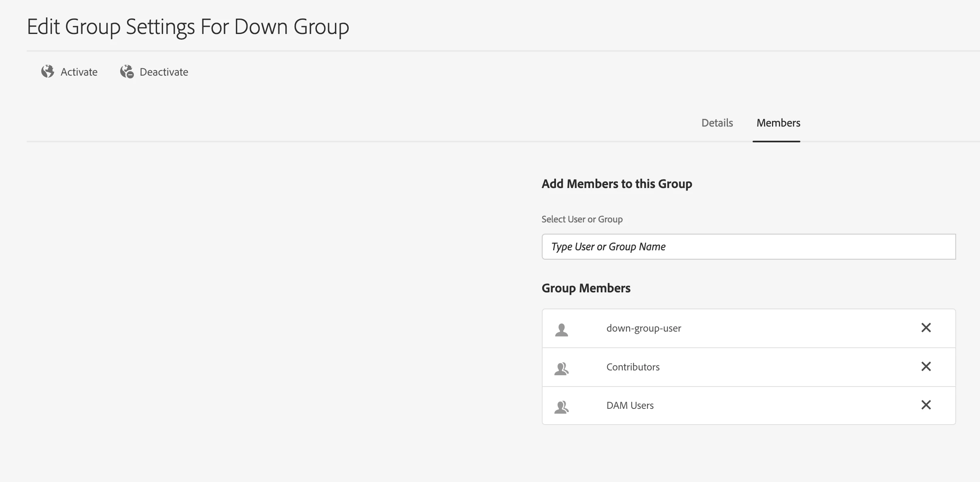Click the Deactivate button label
The width and height of the screenshot is (980, 482).
point(164,72)
